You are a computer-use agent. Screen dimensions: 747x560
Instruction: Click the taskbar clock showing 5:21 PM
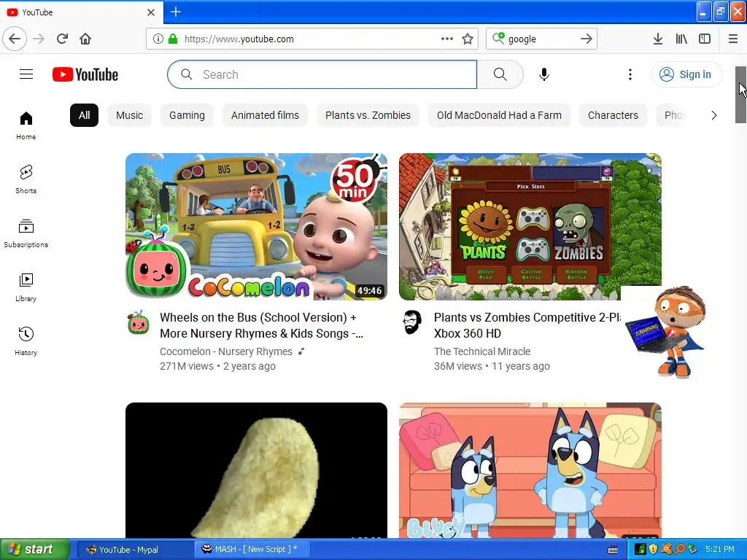tap(719, 550)
